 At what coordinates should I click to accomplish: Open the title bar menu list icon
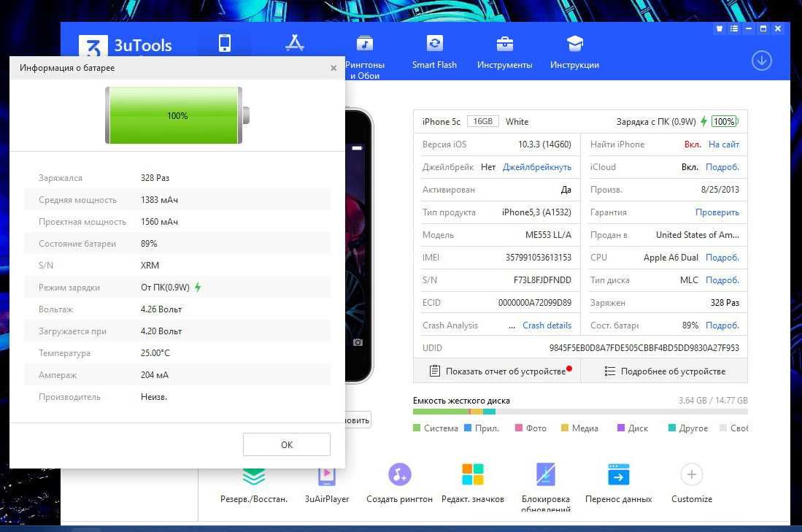pos(734,28)
